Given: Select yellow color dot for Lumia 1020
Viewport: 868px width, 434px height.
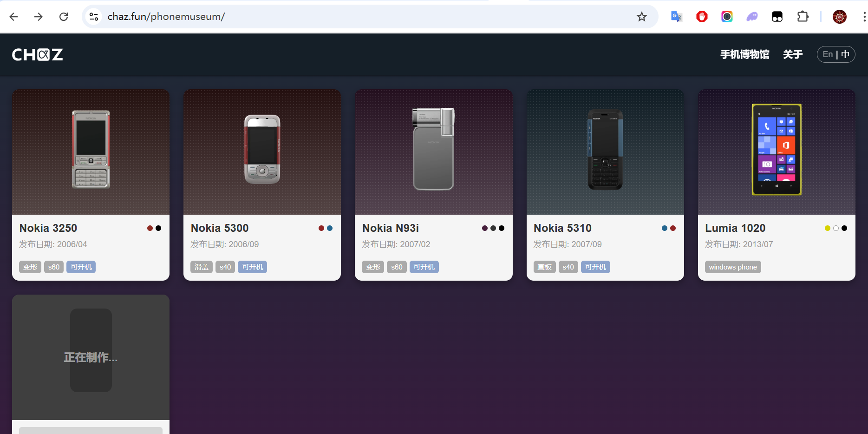Looking at the screenshot, I should tap(828, 228).
